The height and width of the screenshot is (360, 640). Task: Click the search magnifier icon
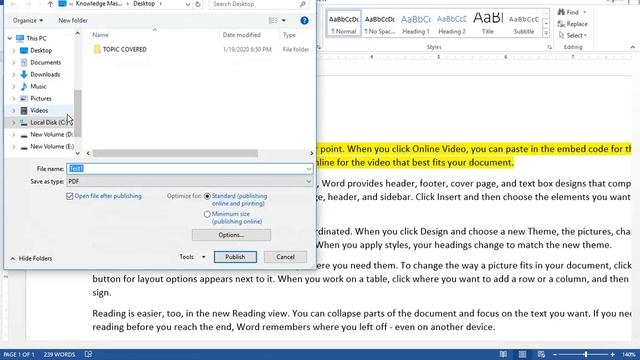point(303,4)
